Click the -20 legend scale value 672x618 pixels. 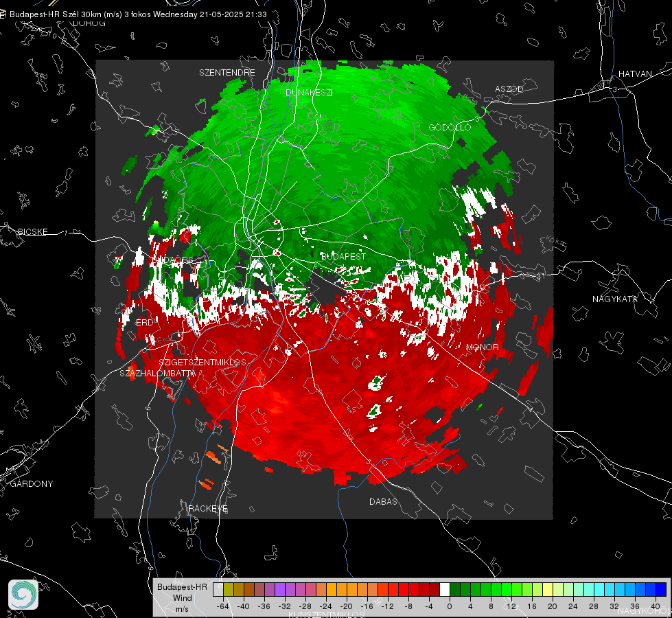[x=346, y=606]
